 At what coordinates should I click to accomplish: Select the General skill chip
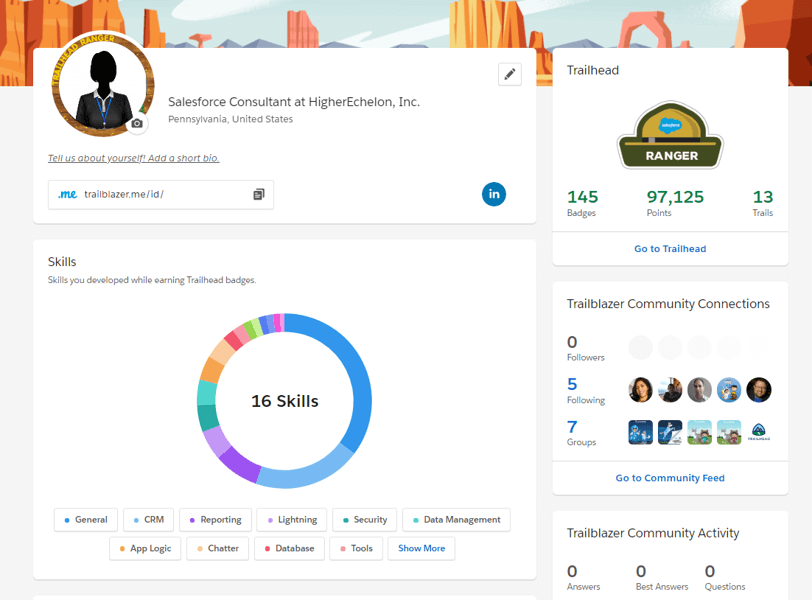(x=86, y=520)
